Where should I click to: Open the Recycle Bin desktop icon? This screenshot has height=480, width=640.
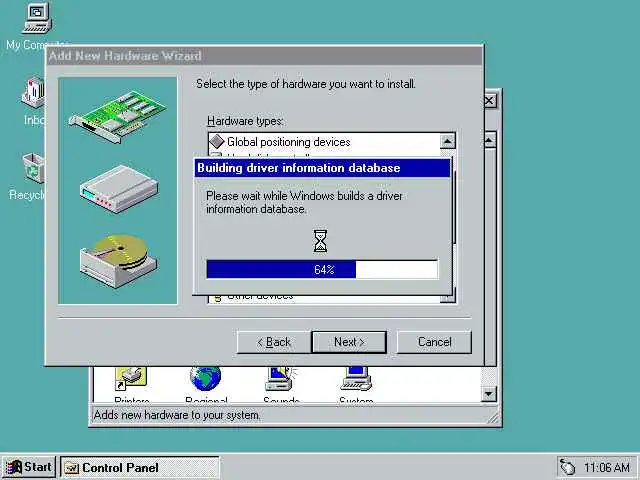(33, 168)
